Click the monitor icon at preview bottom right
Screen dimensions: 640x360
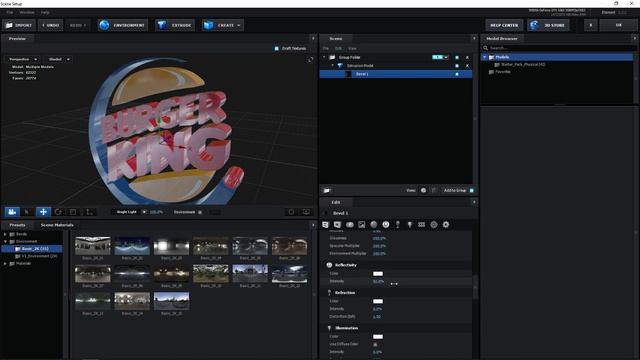306,212
